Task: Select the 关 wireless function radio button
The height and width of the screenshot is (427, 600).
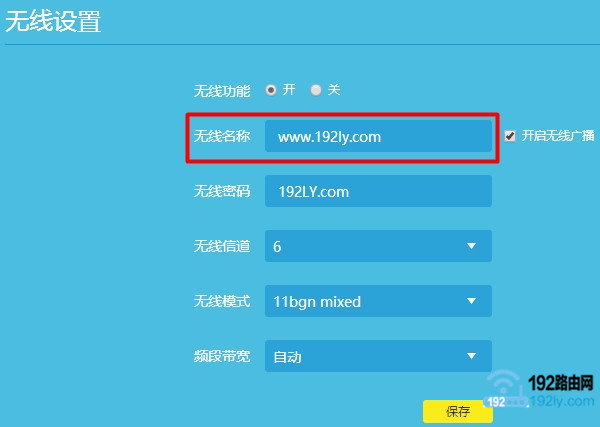Action: click(x=316, y=90)
